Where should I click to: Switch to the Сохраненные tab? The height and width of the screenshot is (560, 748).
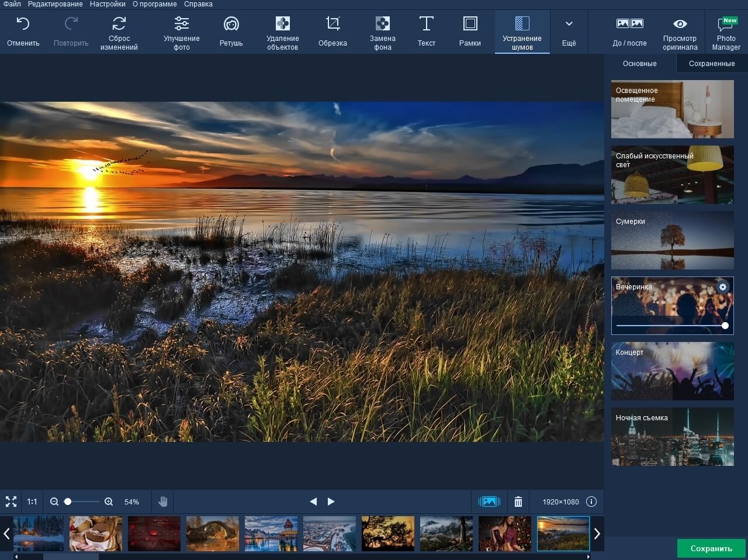(711, 64)
